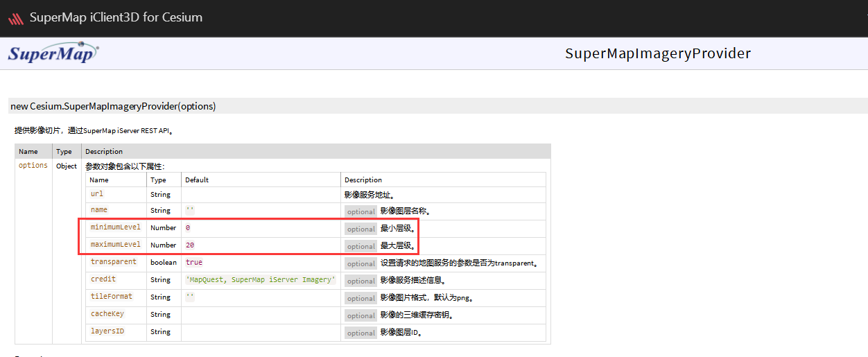Select the 影像的三维缓存密钥 description
The width and height of the screenshot is (868, 357).
[x=417, y=315]
